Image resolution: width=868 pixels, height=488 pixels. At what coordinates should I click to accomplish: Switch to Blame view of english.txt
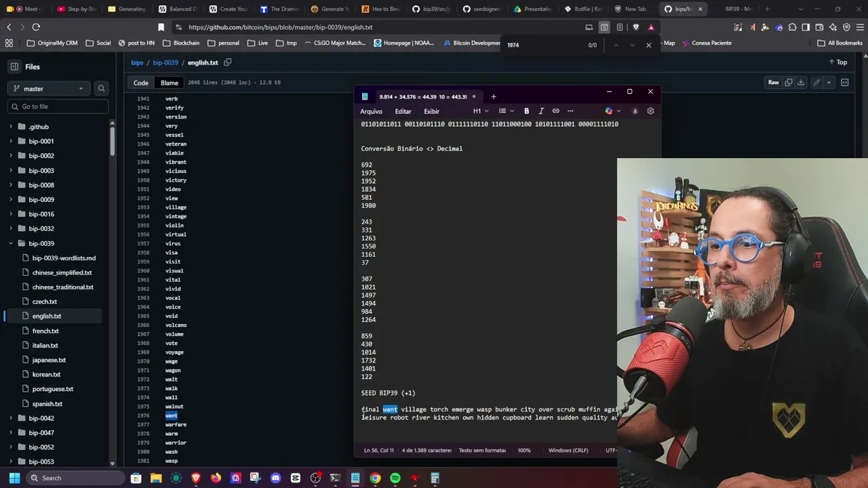[x=170, y=83]
